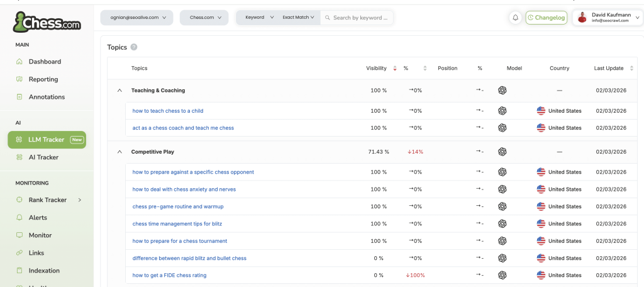This screenshot has height=287, width=644.
Task: Focus the search by keyword field
Action: [361, 18]
